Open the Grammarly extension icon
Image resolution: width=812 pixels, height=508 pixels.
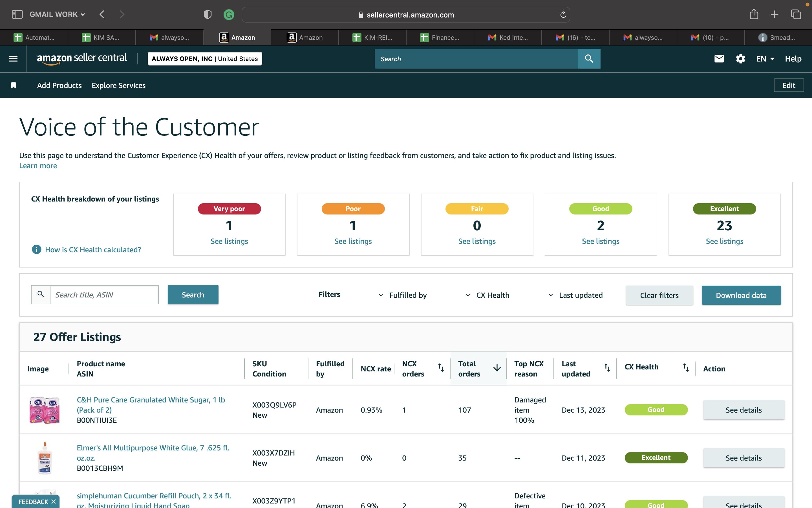[x=229, y=14]
